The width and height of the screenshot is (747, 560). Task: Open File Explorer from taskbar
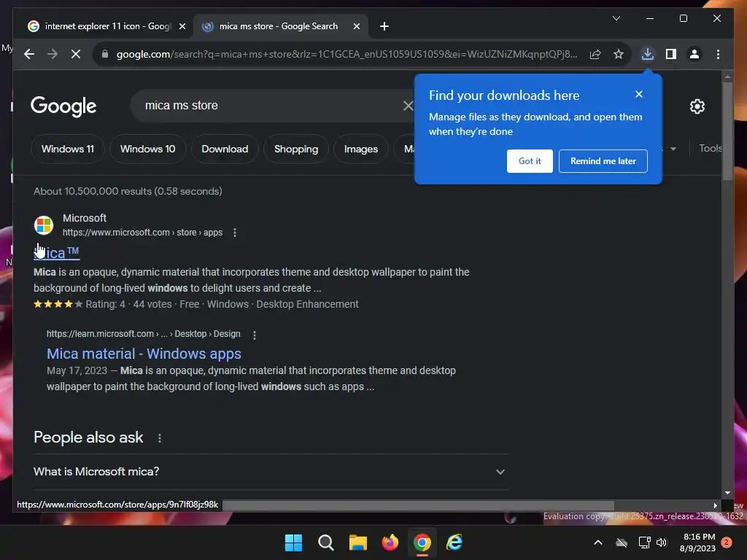(357, 542)
